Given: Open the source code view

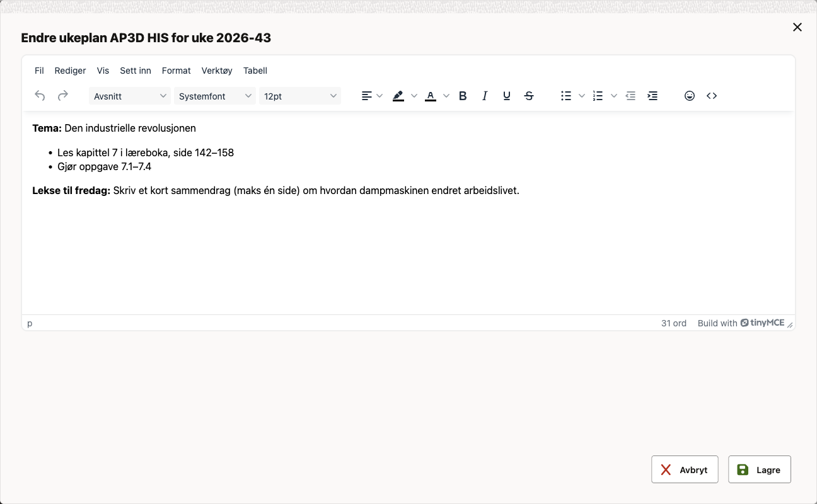Looking at the screenshot, I should tap(712, 96).
